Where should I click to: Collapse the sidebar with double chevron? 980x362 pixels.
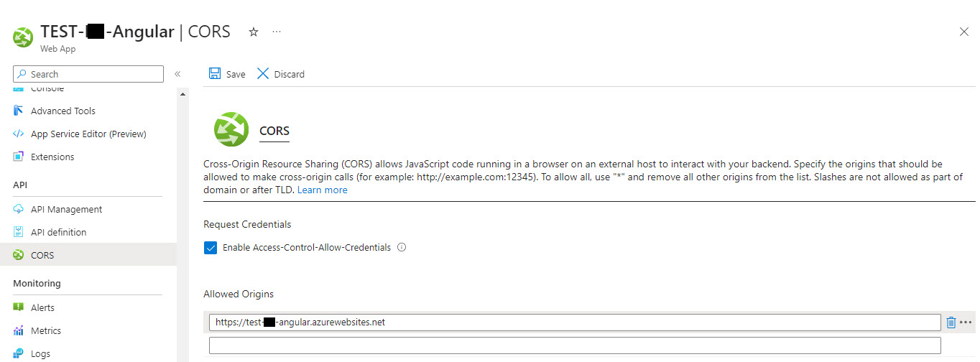click(x=177, y=74)
